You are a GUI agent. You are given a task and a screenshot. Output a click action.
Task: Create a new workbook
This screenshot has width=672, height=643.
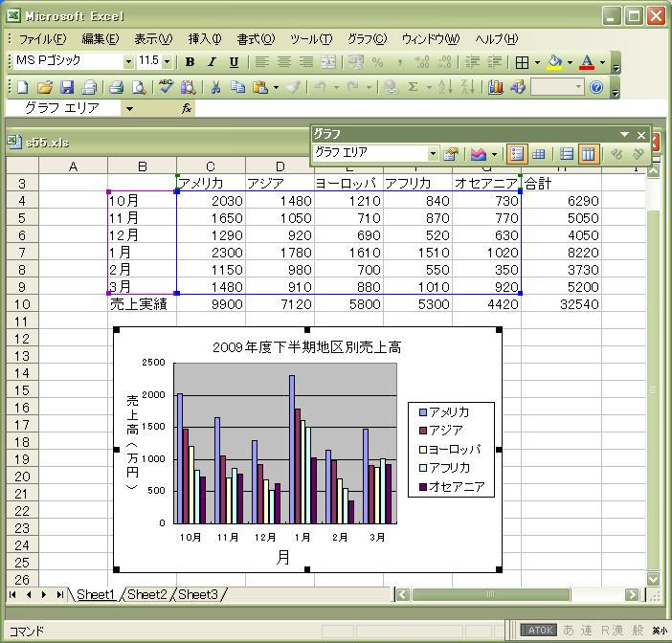pyautogui.click(x=23, y=87)
